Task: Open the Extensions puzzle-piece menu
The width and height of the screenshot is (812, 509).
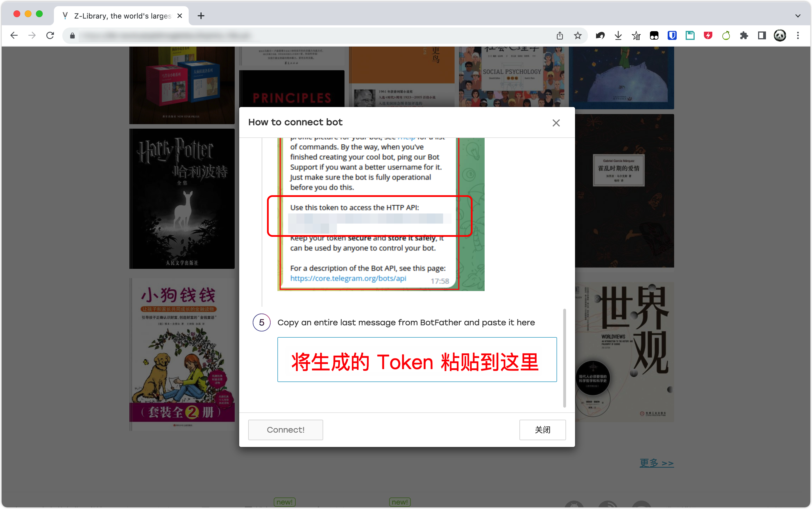Action: [744, 35]
